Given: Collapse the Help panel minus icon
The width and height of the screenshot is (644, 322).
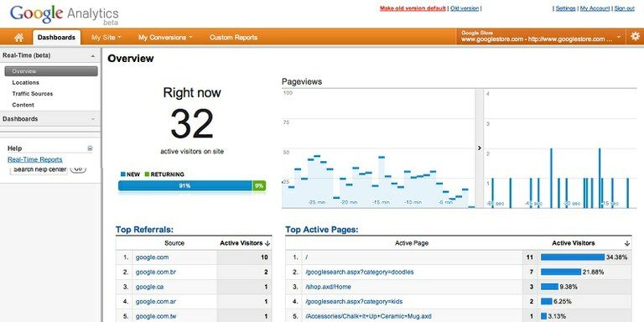Looking at the screenshot, I should pos(90,148).
